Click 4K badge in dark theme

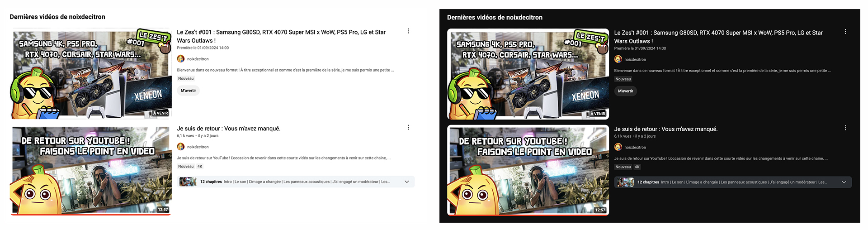(637, 167)
